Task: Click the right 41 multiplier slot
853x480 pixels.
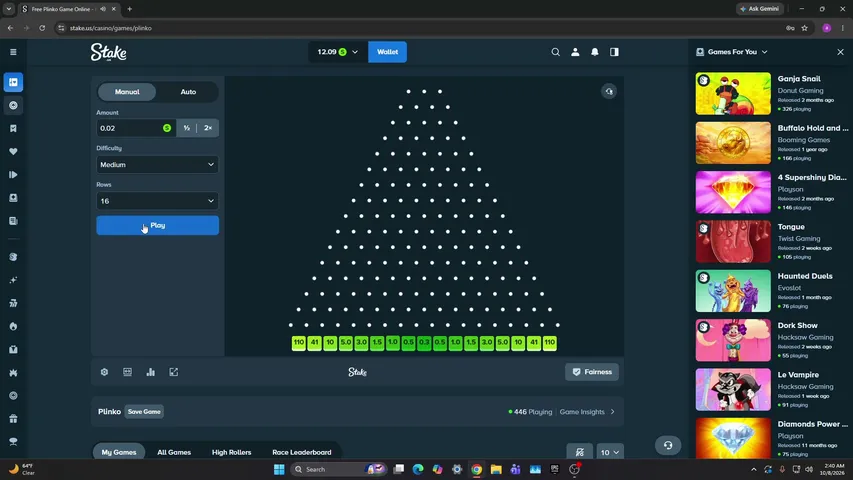Action: [534, 343]
